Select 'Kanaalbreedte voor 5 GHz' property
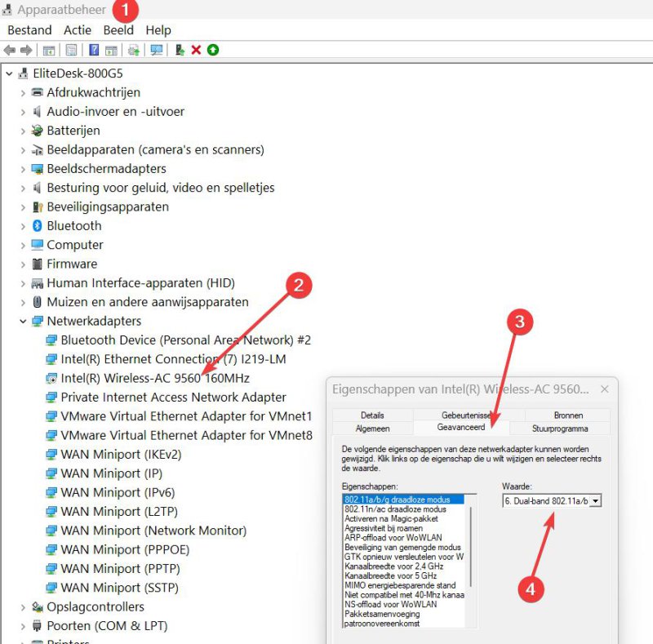This screenshot has height=644, width=653. (390, 575)
